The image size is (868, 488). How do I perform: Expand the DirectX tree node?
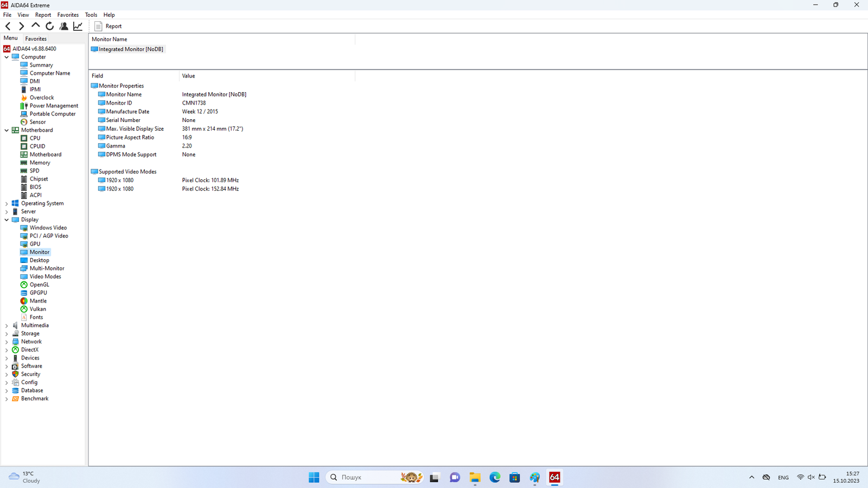coord(7,350)
